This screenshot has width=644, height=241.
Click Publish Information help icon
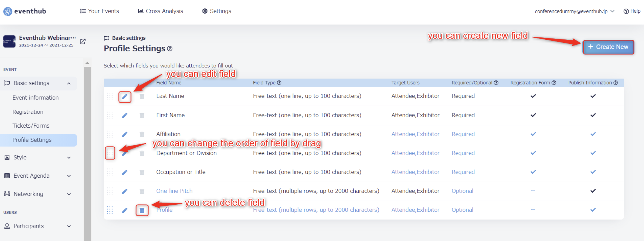pos(616,83)
